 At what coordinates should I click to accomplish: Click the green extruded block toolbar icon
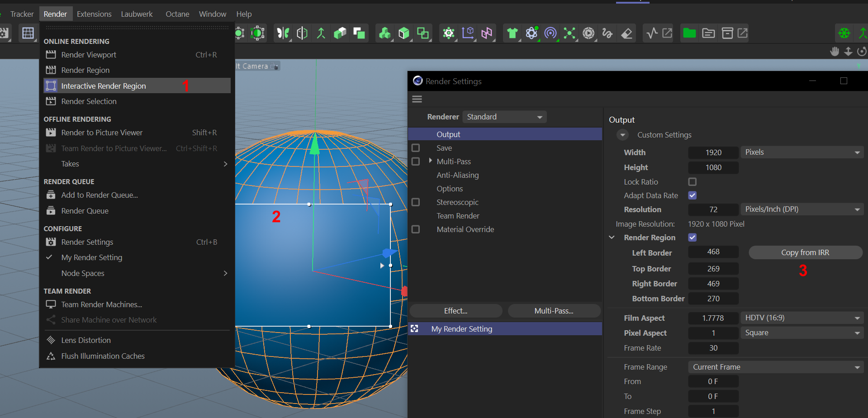click(340, 33)
